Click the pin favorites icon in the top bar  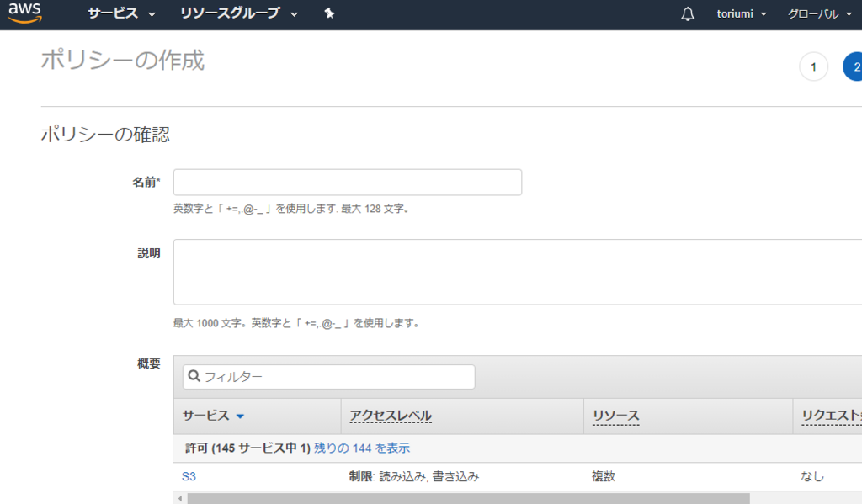click(x=329, y=13)
